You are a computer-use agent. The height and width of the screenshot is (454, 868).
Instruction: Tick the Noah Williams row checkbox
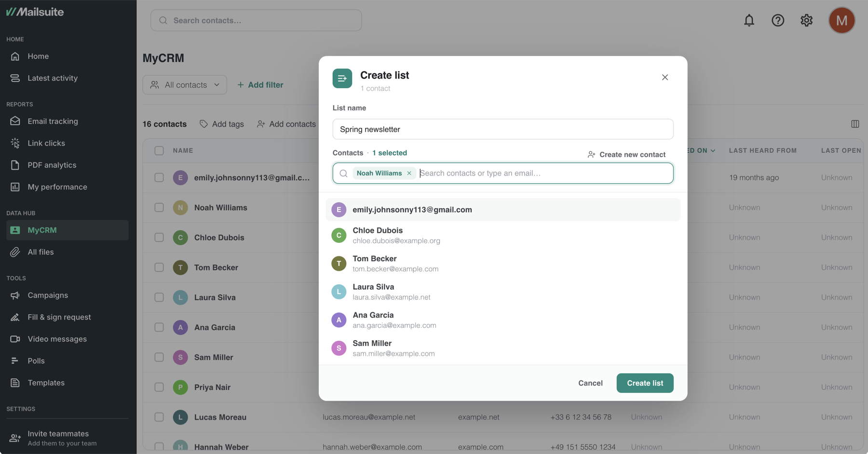(x=159, y=208)
